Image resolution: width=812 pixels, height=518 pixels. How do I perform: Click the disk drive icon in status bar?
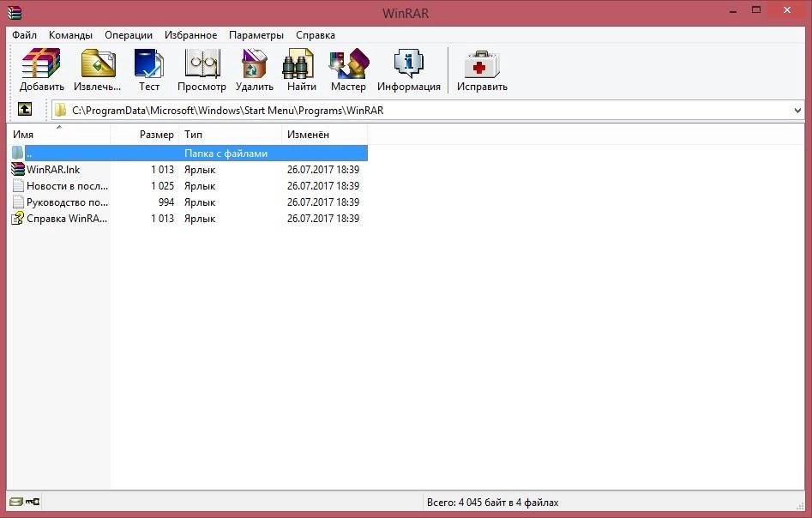(x=16, y=502)
